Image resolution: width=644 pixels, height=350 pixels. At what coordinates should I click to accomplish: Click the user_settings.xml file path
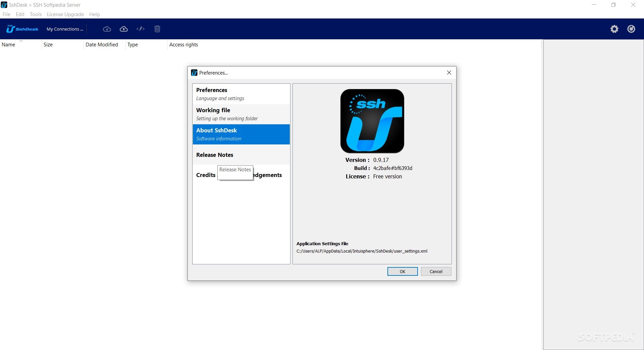click(362, 251)
